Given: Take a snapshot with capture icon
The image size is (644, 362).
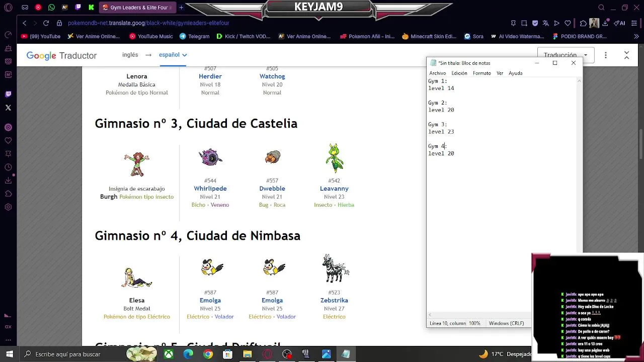Looking at the screenshot, I should tap(524, 23).
